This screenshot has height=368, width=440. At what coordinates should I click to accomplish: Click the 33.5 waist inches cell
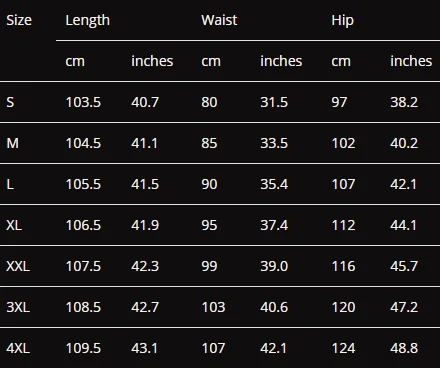274,143
